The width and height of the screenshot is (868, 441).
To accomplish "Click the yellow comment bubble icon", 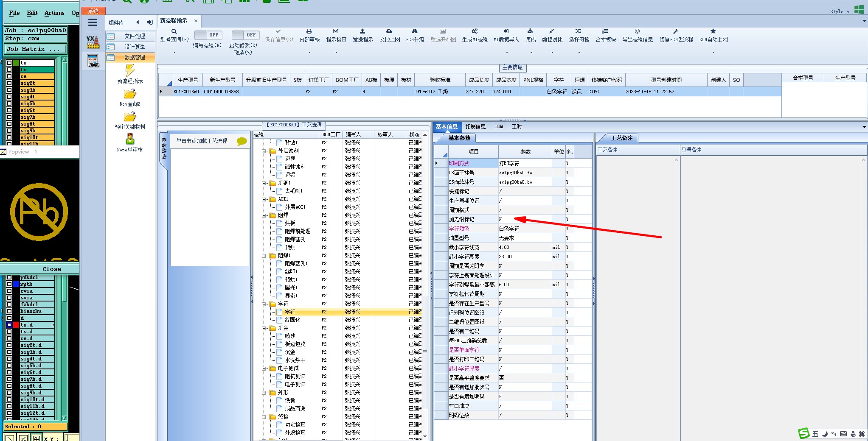I will click(x=242, y=141).
